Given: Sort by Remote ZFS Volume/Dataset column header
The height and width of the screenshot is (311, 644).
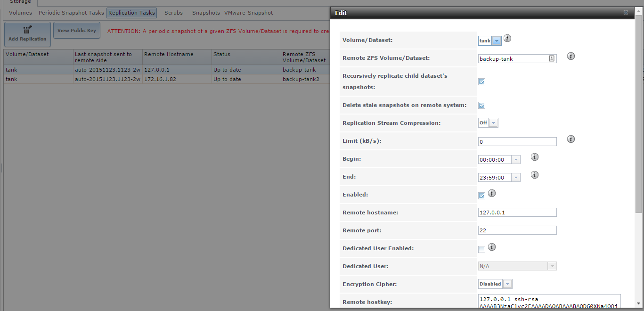Looking at the screenshot, I should coord(305,57).
